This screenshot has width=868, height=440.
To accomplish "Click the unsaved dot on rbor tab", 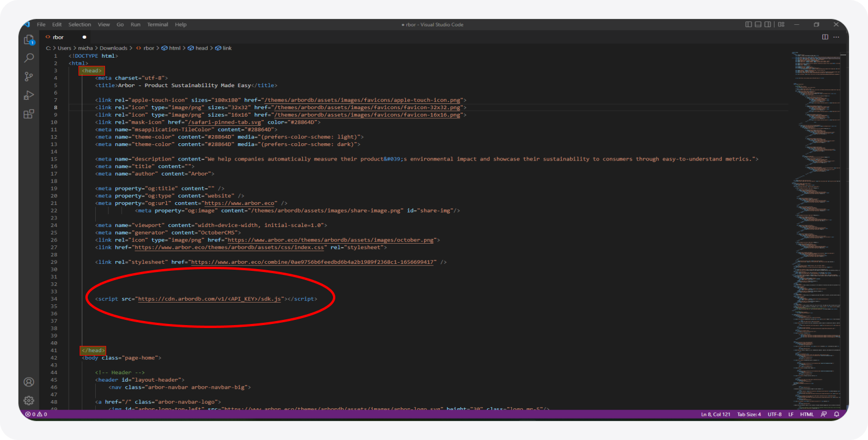I will point(84,37).
